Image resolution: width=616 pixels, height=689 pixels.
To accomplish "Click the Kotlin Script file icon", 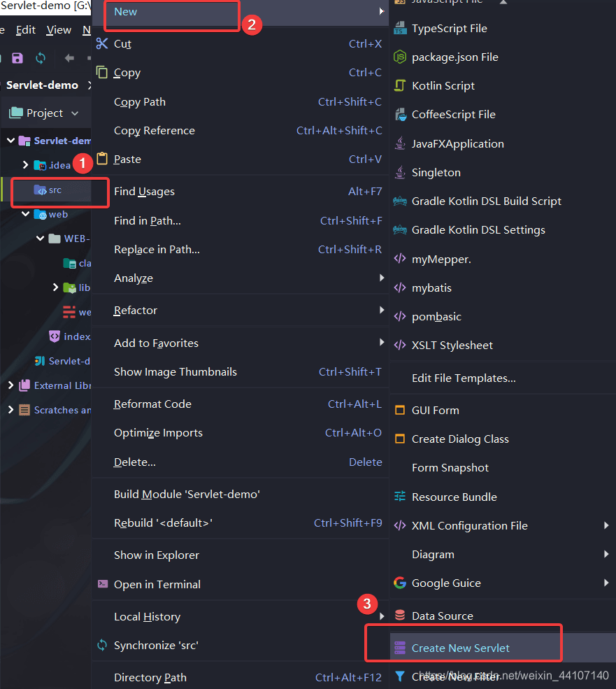I will click(x=400, y=86).
